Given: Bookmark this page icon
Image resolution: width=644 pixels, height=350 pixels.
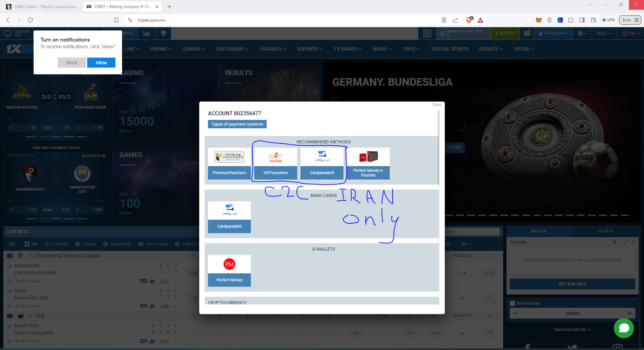Looking at the screenshot, I should click(116, 20).
